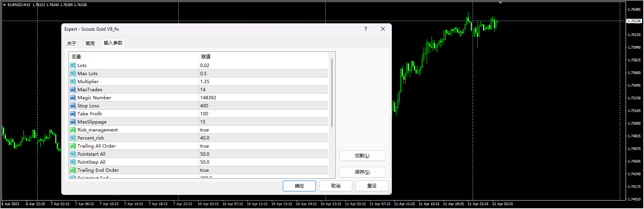The width and height of the screenshot is (644, 209).
Task: Select the Stop Loss variable name
Action: coord(88,106)
